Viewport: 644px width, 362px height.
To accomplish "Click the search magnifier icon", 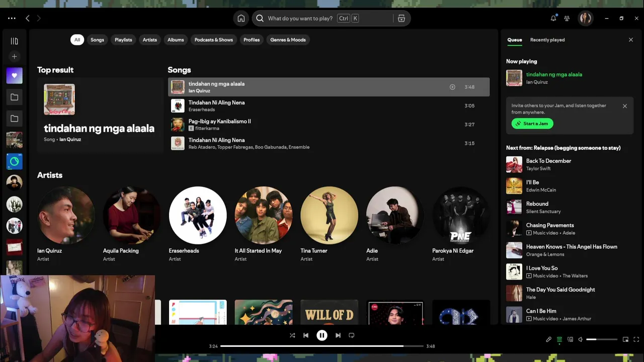I will point(260,18).
